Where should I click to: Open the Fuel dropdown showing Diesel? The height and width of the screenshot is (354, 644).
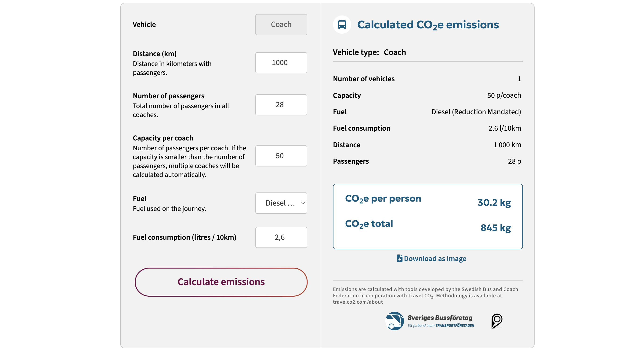pos(281,203)
